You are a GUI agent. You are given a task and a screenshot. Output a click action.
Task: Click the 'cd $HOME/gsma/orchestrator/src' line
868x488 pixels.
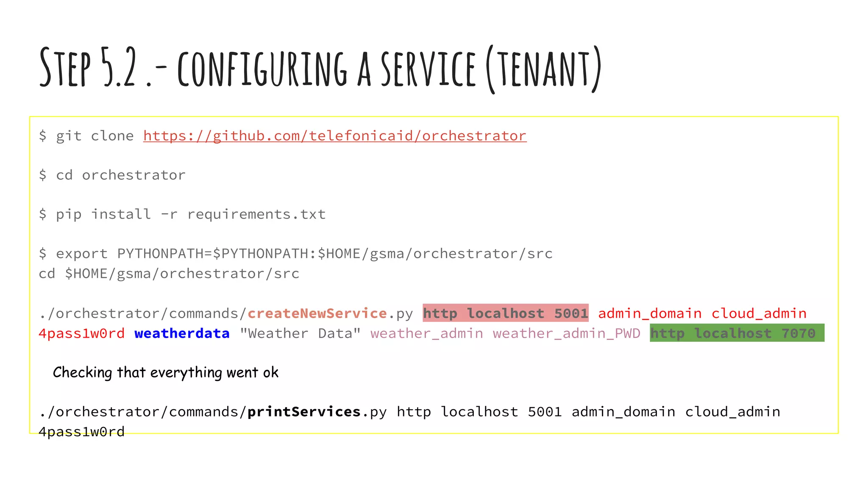pyautogui.click(x=169, y=274)
